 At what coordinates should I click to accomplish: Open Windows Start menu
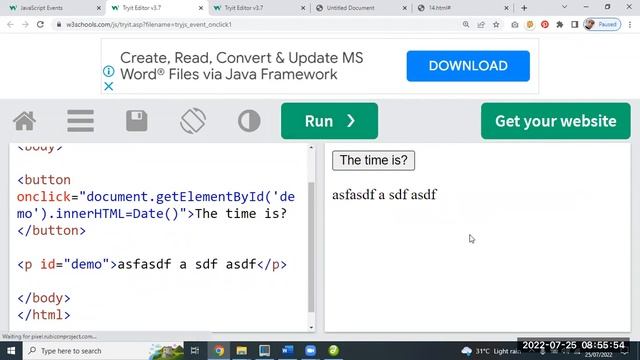[11, 351]
